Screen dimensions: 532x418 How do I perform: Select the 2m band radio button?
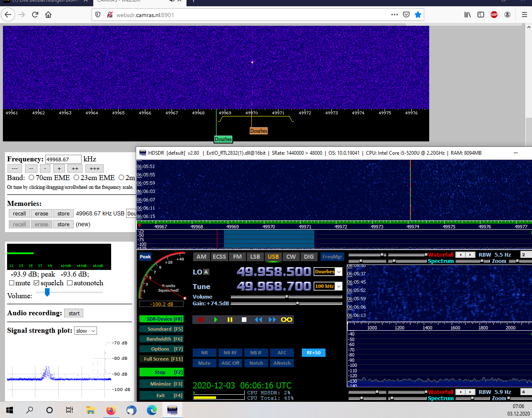coord(121,178)
